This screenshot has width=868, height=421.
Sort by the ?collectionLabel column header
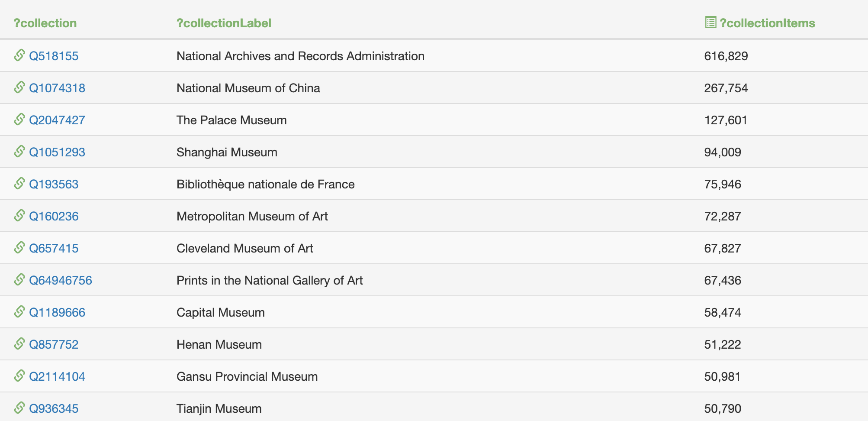coord(224,23)
